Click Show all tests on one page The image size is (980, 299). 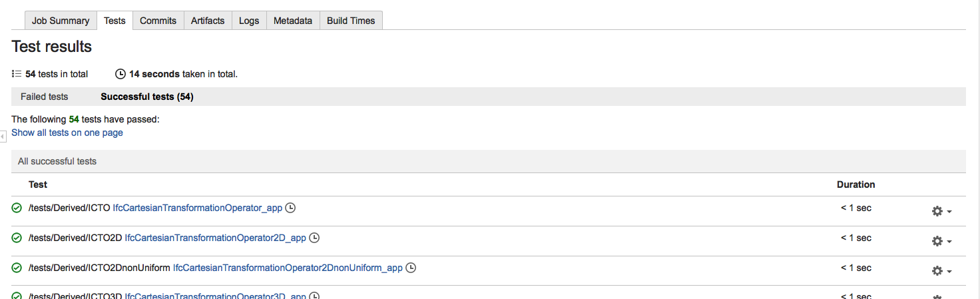click(67, 133)
